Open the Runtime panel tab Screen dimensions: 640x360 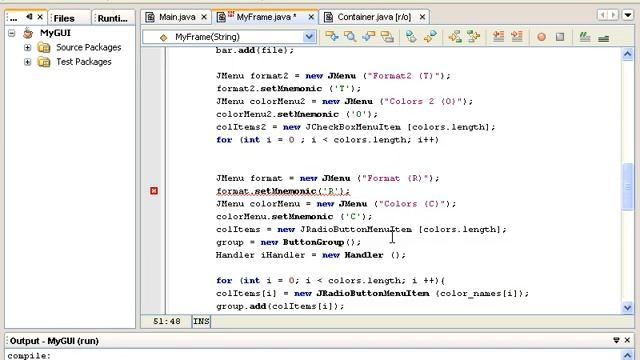coord(112,18)
